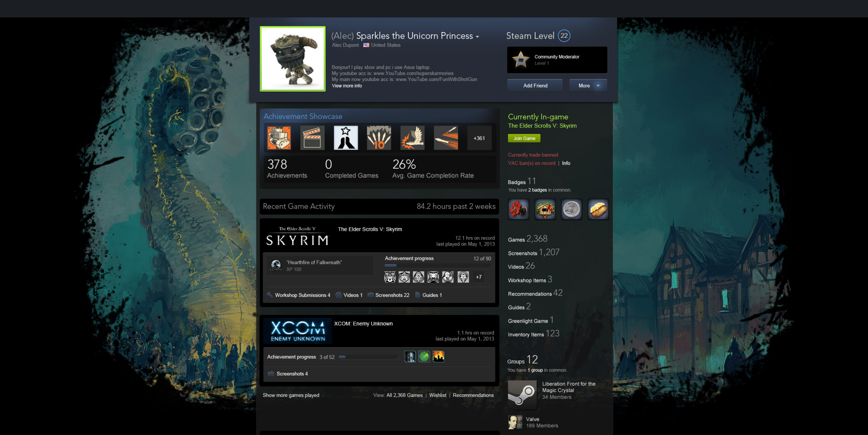Open Videos 26 sidebar link
Image resolution: width=868 pixels, height=435 pixels.
[521, 266]
